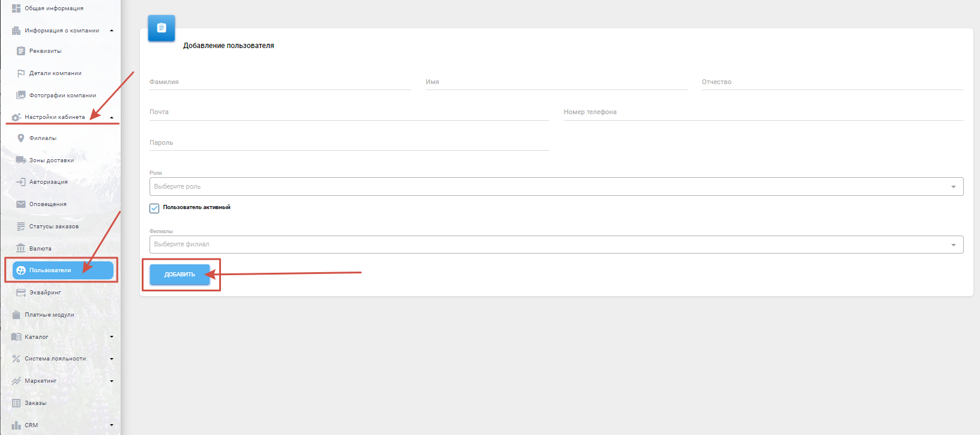Collapse the Настройки кабинета section arrow

point(112,117)
